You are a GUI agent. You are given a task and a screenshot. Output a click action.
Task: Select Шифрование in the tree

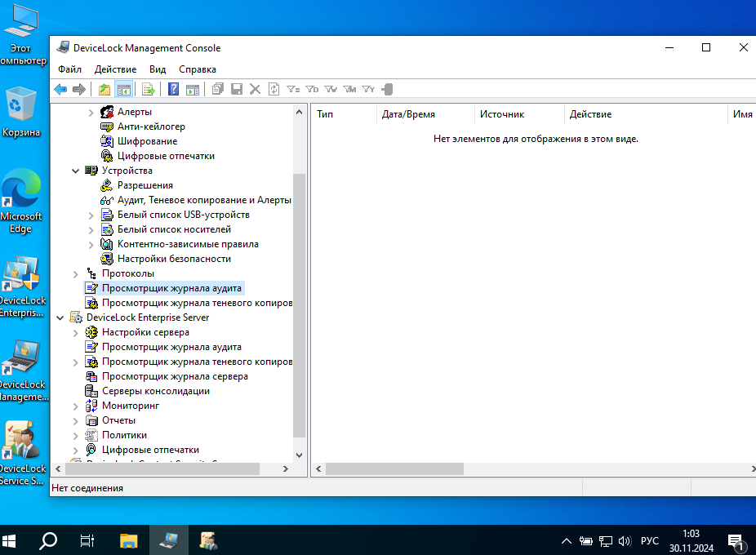pos(147,141)
